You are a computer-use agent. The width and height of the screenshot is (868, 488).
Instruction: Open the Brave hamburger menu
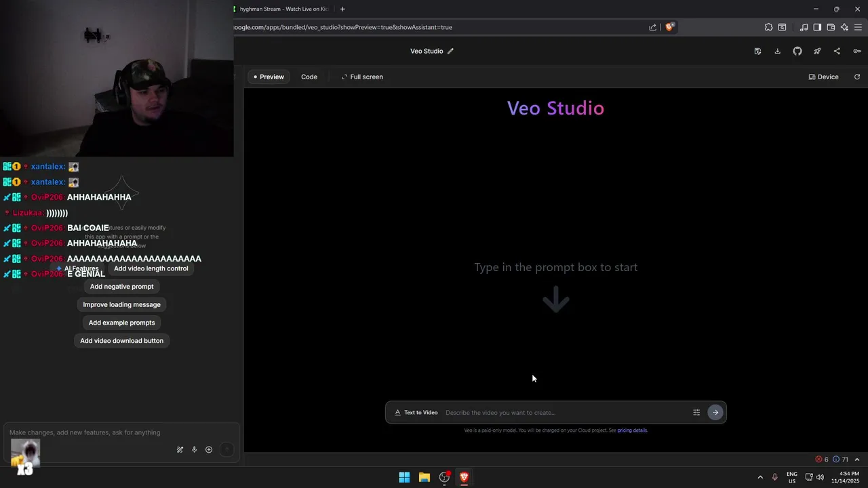[x=858, y=27]
